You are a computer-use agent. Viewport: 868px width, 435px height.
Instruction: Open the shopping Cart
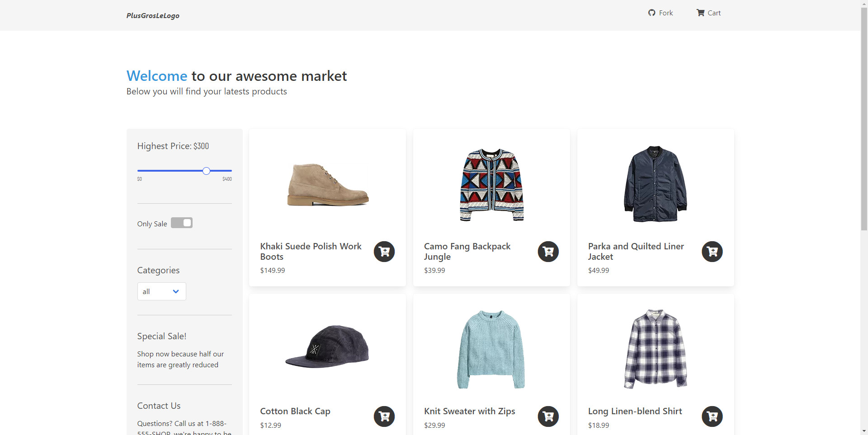[x=708, y=13]
